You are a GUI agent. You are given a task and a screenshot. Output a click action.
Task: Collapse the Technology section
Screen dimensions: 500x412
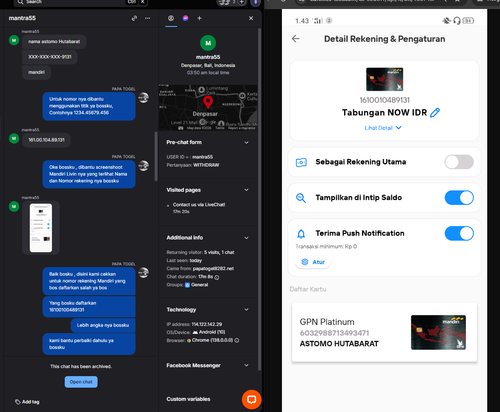tap(246, 310)
